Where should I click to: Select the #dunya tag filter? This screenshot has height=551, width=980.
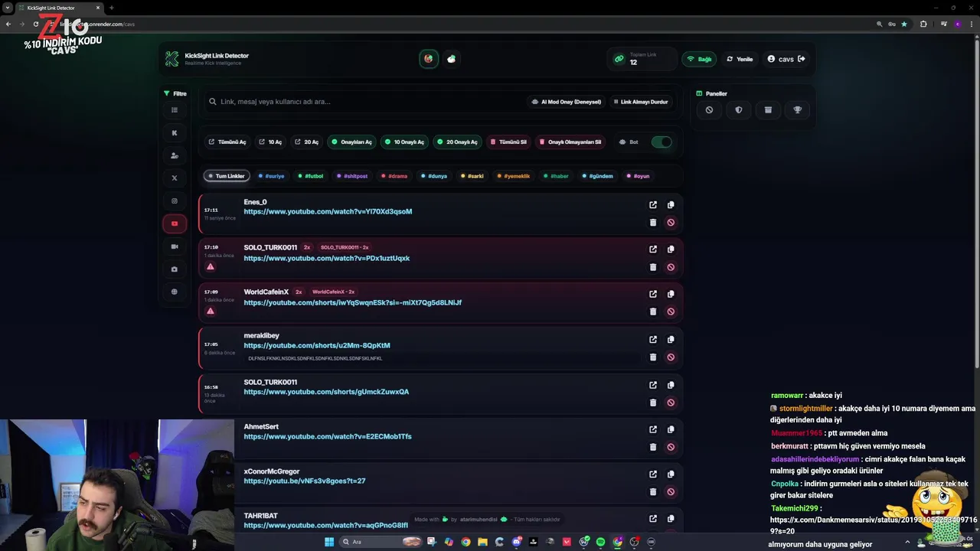[434, 176]
